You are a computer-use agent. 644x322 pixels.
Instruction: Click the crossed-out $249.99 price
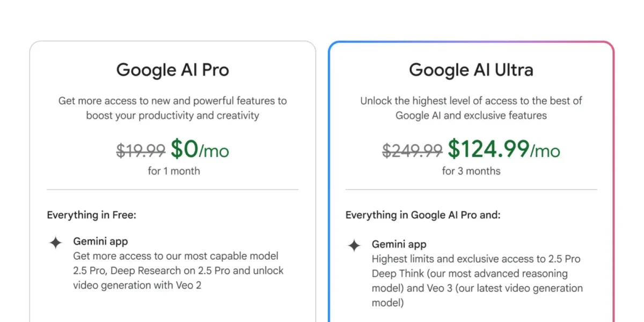pyautogui.click(x=412, y=151)
